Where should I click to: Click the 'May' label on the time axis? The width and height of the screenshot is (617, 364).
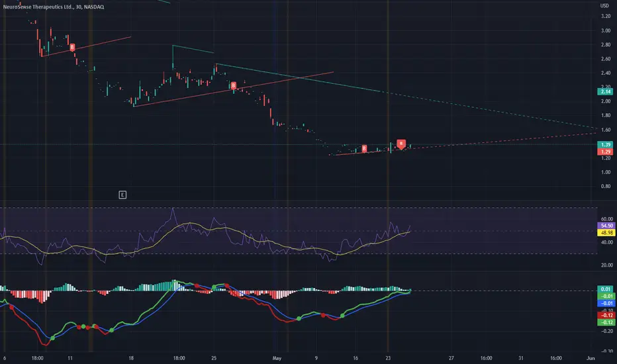[277, 358]
